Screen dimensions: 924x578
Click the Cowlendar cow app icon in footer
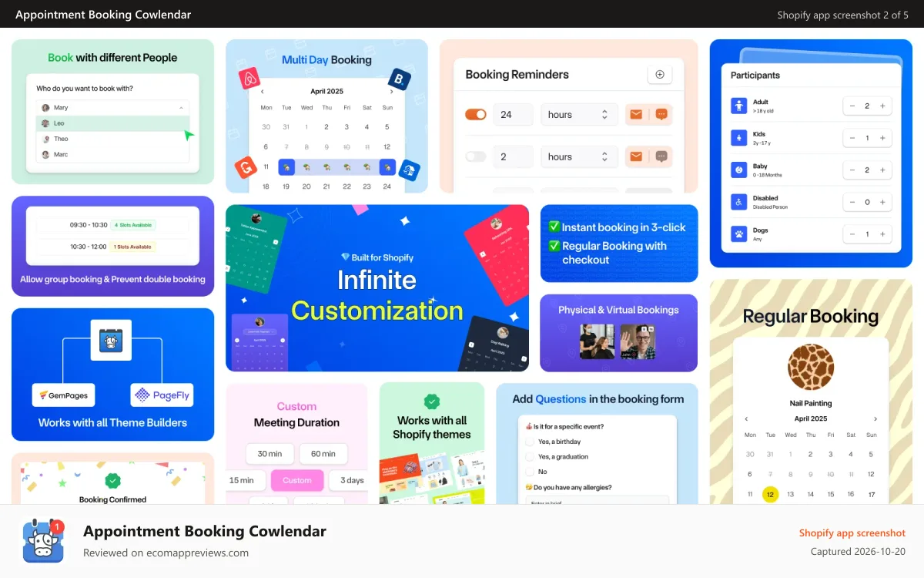pos(43,540)
